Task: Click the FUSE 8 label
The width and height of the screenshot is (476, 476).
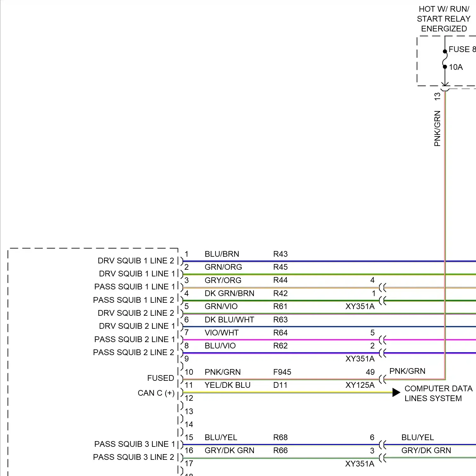Action: (462, 50)
